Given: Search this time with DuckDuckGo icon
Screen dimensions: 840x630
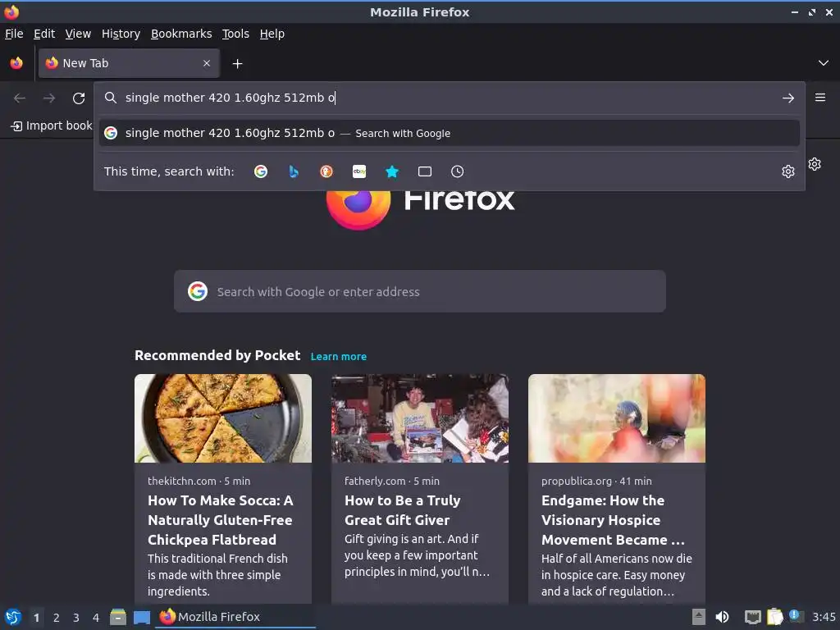Looking at the screenshot, I should (326, 171).
